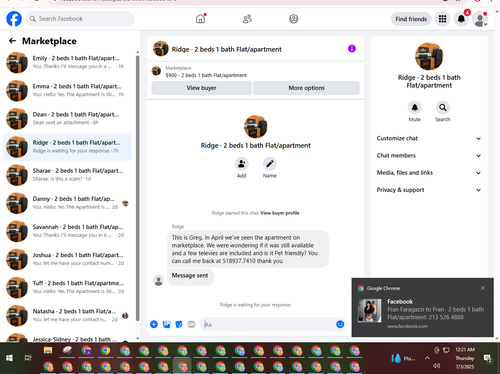The image size is (500, 374).
Task: Open more actions plus icon in composer
Action: tap(154, 324)
